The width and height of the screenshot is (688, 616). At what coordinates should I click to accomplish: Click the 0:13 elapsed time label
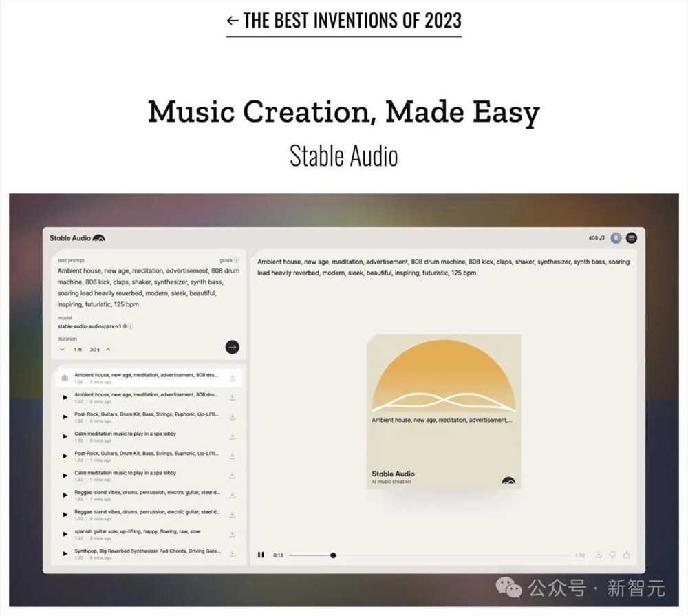click(x=278, y=555)
